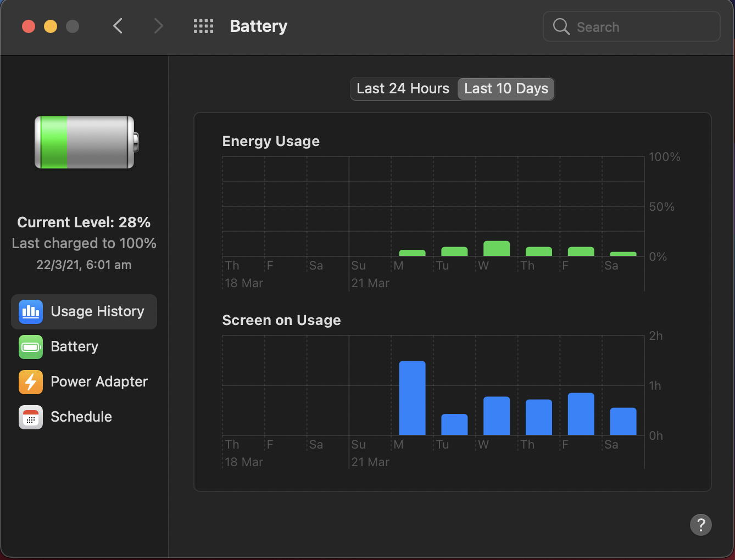The width and height of the screenshot is (735, 560).
Task: Open Power Adapter settings in sidebar
Action: pyautogui.click(x=84, y=382)
